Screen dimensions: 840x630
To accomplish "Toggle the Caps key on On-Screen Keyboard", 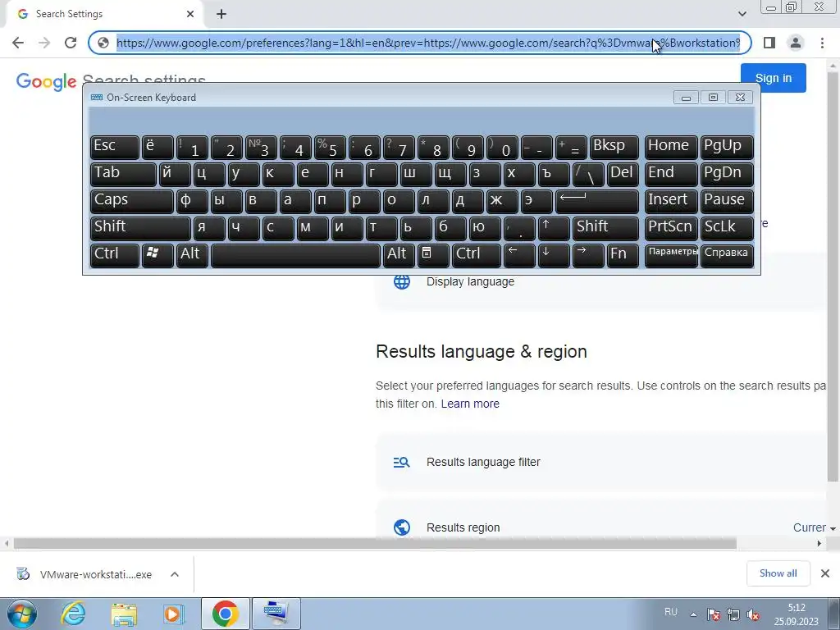I will (x=131, y=202).
